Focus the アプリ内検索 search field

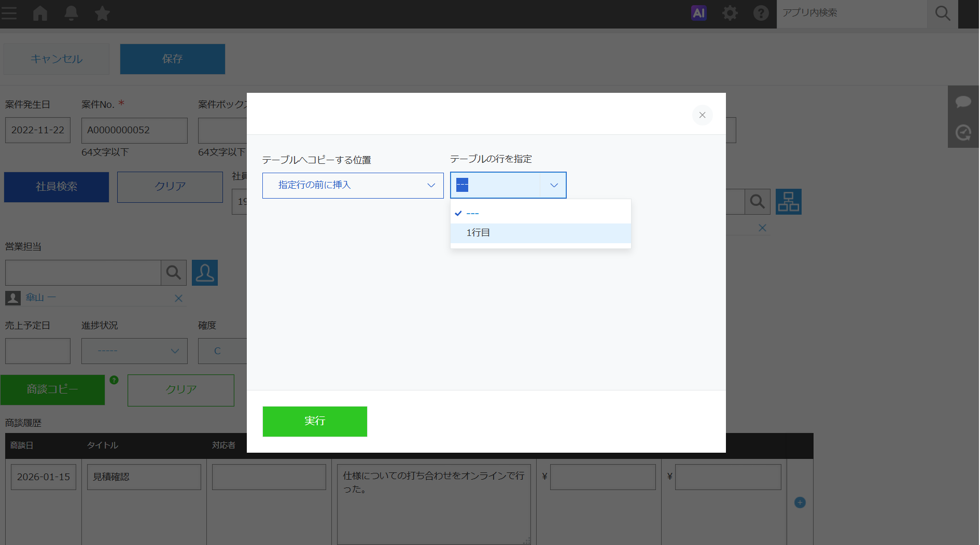click(851, 13)
